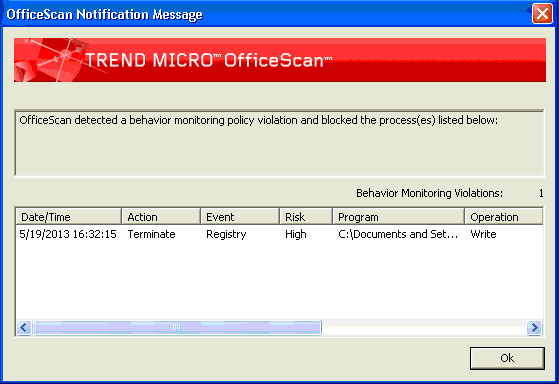559x384 pixels.
Task: Click the horizontal scrollbar thumb
Action: coord(177,327)
